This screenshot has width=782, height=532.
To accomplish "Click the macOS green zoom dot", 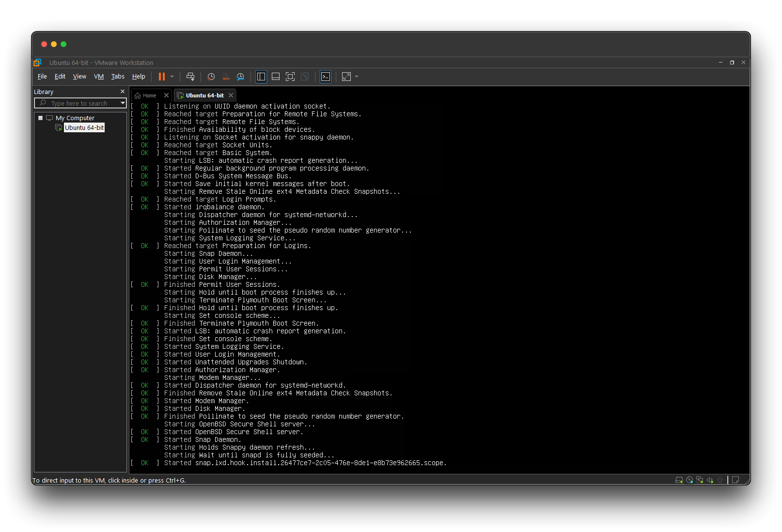I will (x=63, y=44).
